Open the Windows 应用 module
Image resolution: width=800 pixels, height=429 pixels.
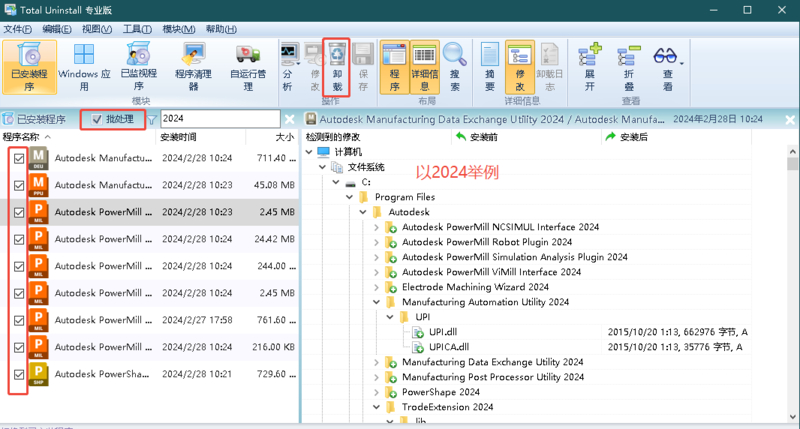click(84, 66)
